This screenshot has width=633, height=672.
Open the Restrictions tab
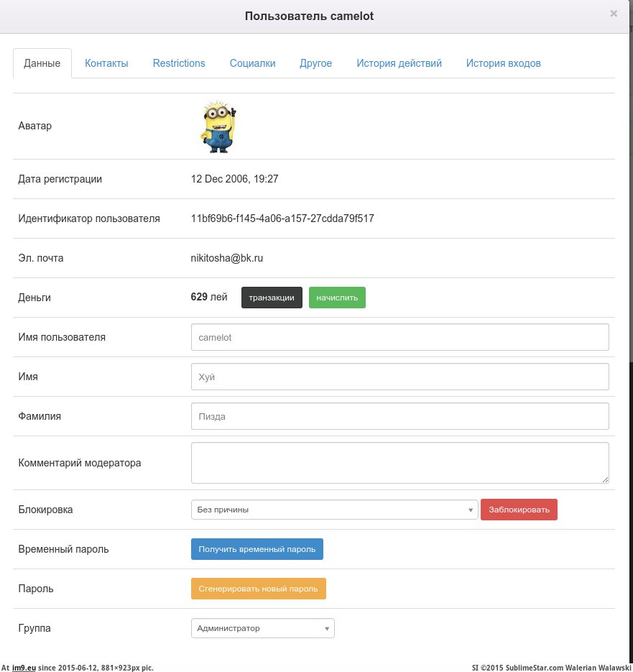pyautogui.click(x=179, y=63)
